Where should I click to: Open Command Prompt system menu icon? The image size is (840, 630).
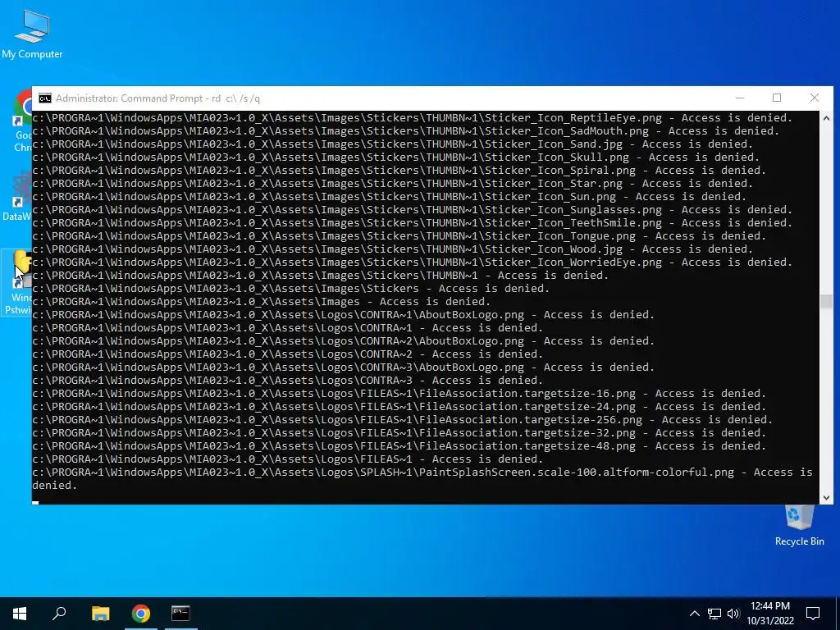pos(45,98)
